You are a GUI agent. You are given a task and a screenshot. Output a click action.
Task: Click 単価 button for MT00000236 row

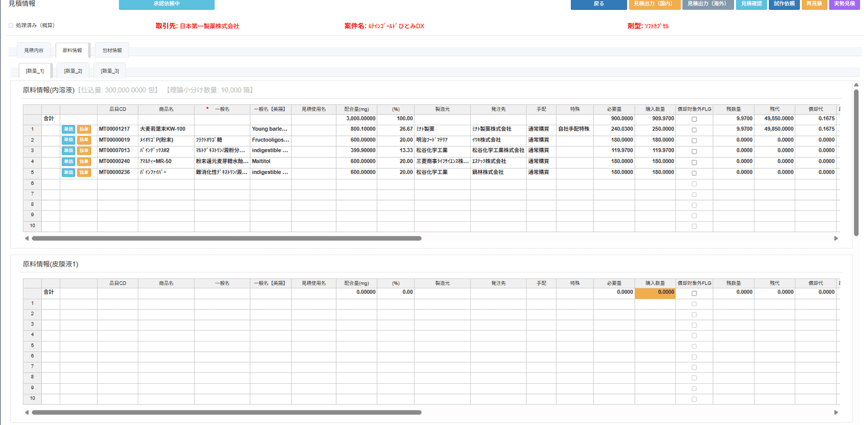[x=68, y=172]
